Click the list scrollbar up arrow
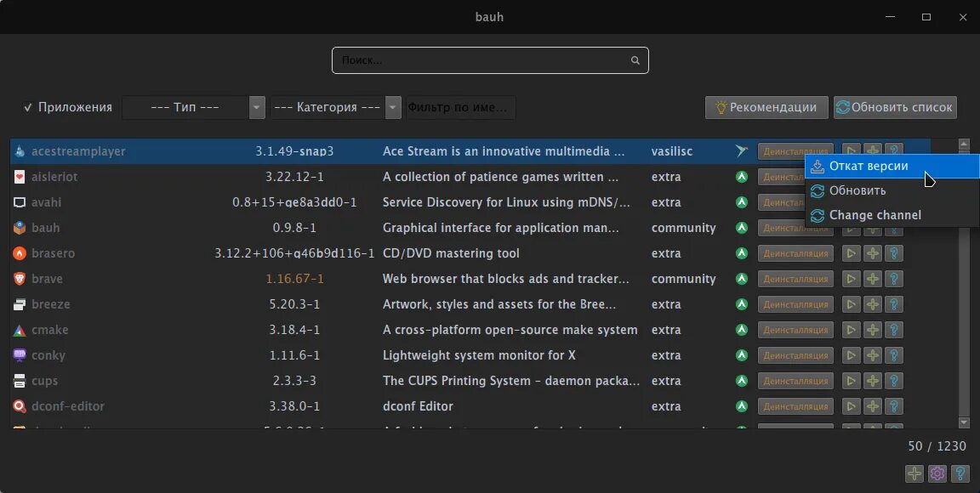Image resolution: width=980 pixels, height=493 pixels. point(963,144)
